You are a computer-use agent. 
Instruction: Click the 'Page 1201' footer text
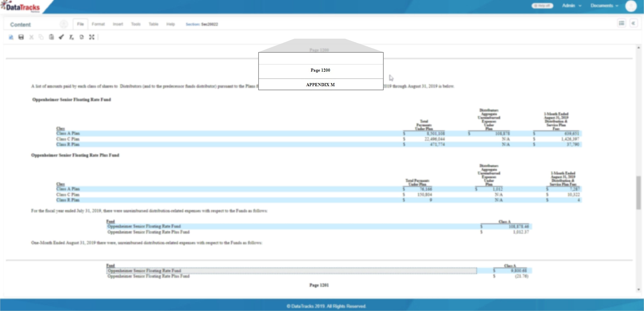coord(319,285)
